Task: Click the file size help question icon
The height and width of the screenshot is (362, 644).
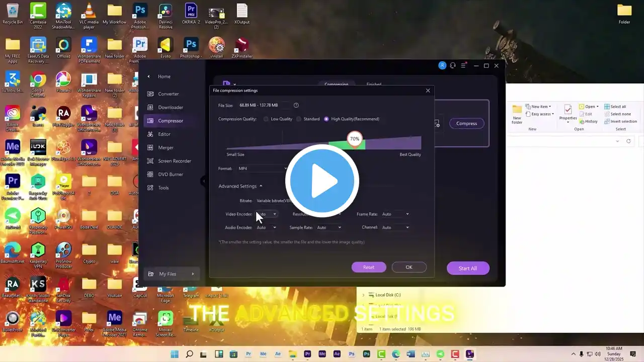Action: [x=296, y=105]
